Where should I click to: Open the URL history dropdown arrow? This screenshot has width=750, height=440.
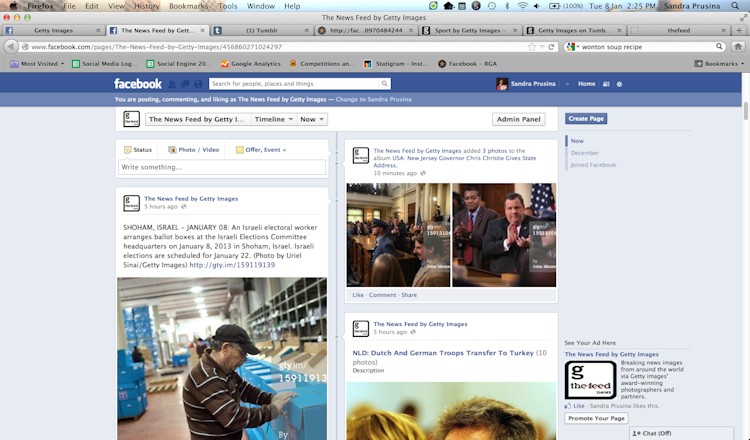coord(542,47)
